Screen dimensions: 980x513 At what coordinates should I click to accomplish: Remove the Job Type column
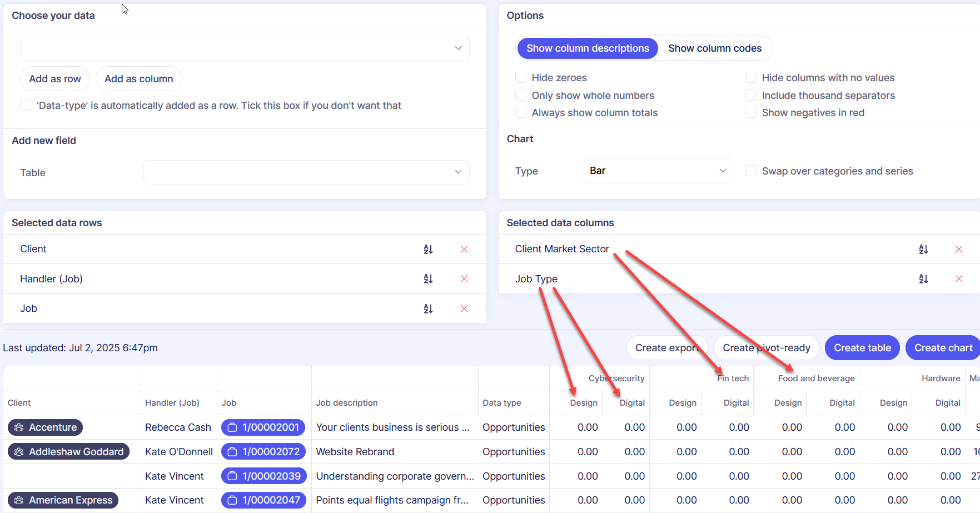coord(959,279)
